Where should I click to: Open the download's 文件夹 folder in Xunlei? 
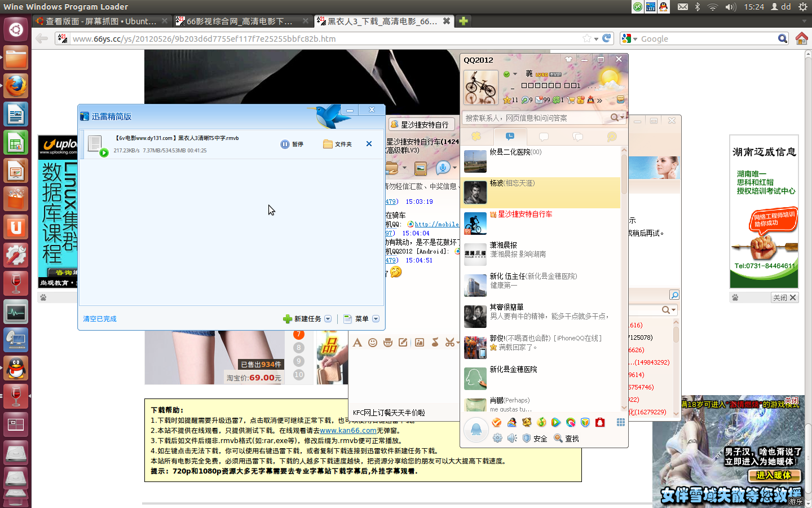tap(337, 144)
